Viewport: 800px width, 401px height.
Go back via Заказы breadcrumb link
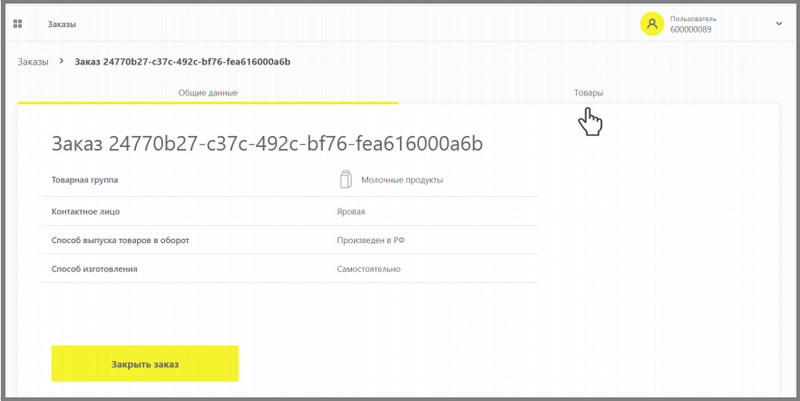pos(33,62)
